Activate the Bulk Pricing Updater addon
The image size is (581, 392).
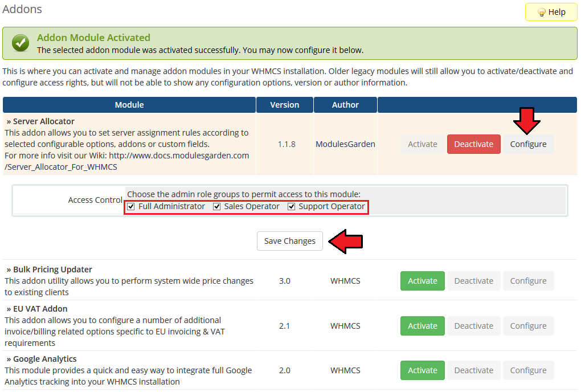pos(423,281)
